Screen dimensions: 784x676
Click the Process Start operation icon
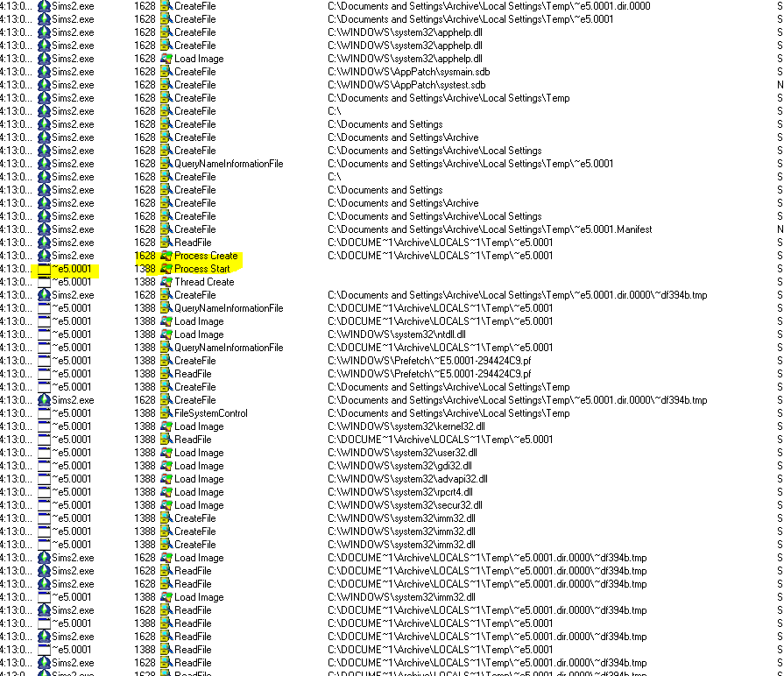[x=166, y=269]
